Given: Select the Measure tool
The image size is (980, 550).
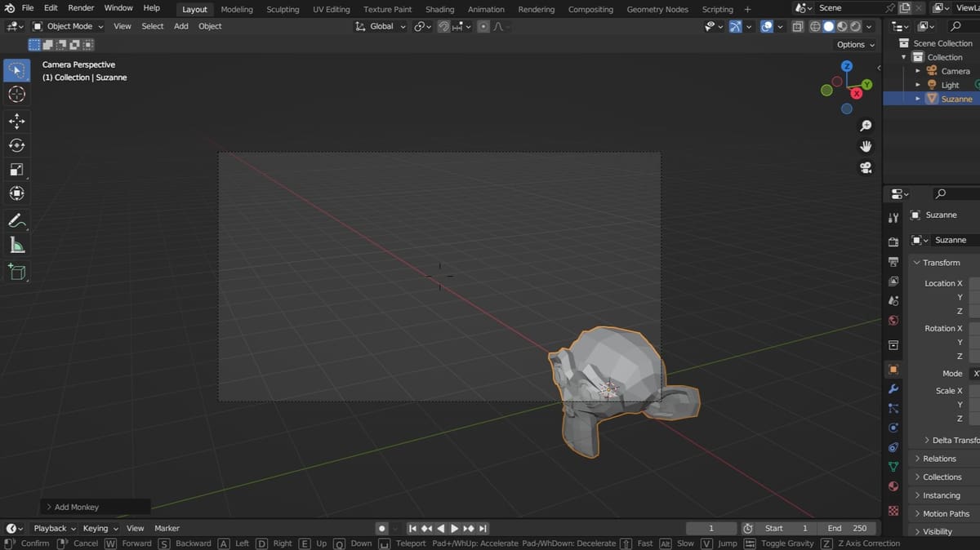Looking at the screenshot, I should point(16,245).
